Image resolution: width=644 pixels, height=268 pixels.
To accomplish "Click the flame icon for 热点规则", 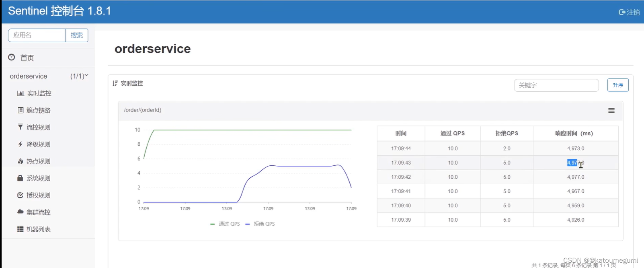I will (21, 161).
